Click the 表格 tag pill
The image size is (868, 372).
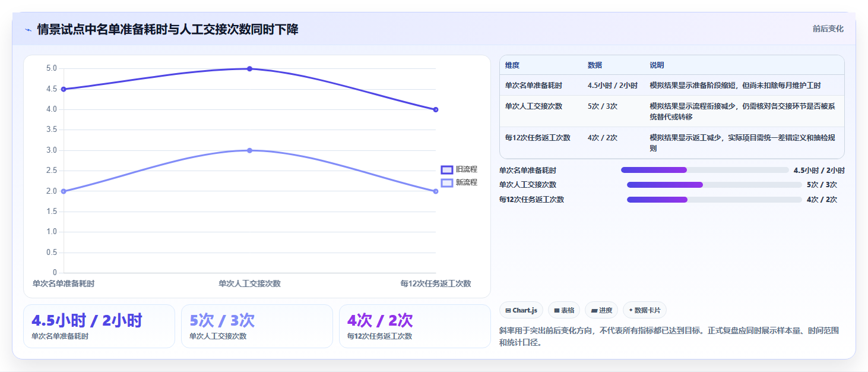pos(564,310)
